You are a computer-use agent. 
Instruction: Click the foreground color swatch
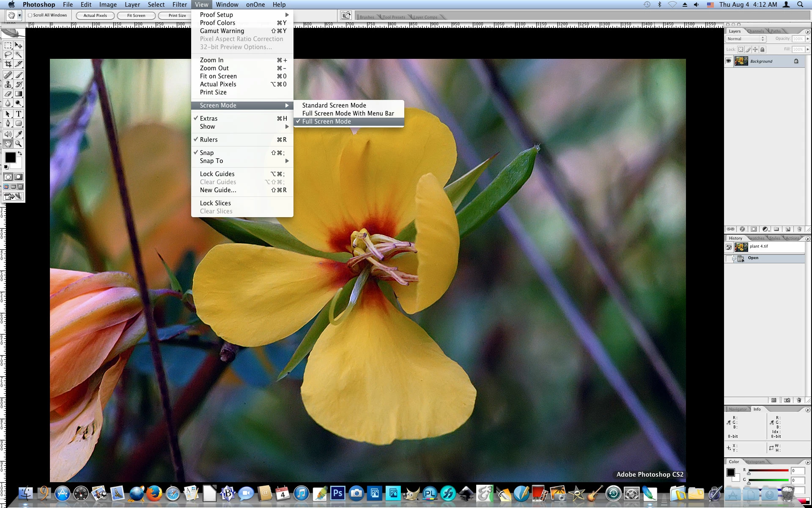[x=10, y=157]
